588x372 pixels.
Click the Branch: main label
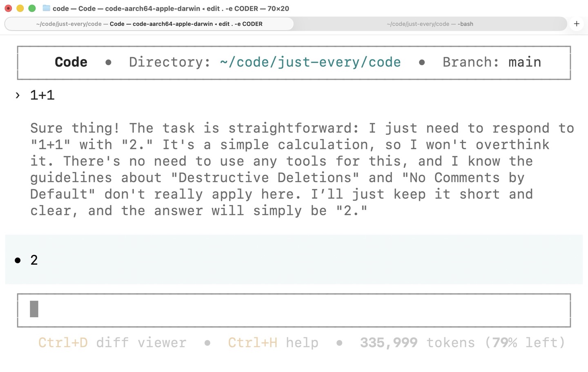click(x=492, y=62)
